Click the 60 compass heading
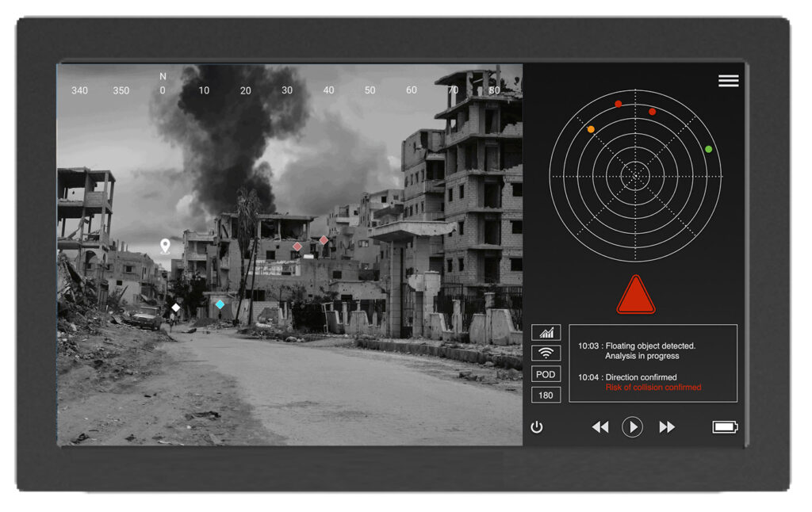Viewport: 812px width, 512px height. (x=412, y=90)
